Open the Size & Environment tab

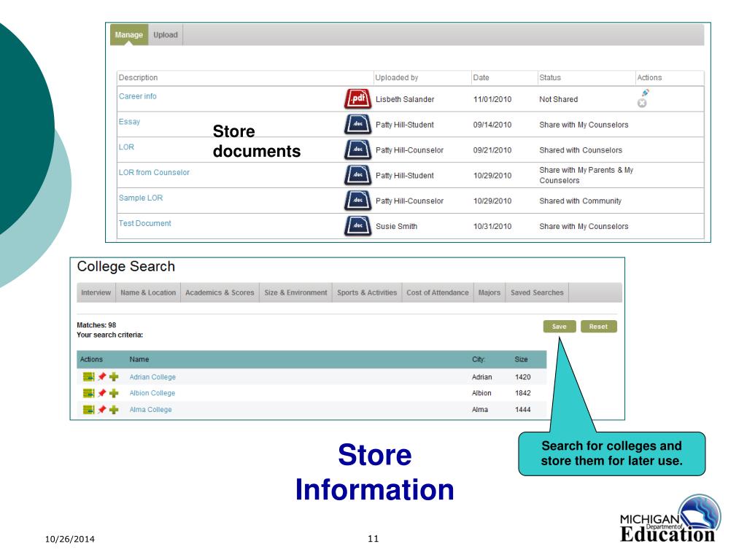tap(296, 292)
